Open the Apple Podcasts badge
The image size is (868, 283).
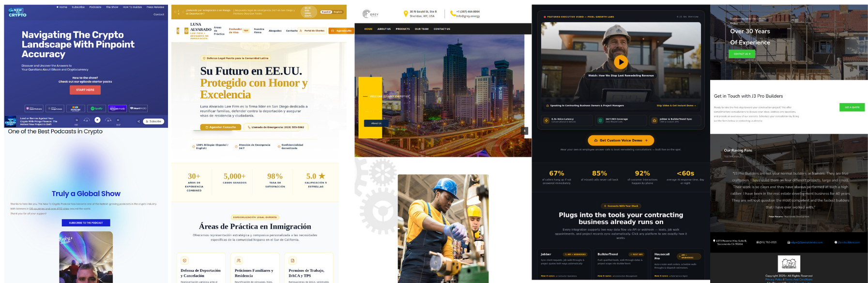(x=34, y=108)
